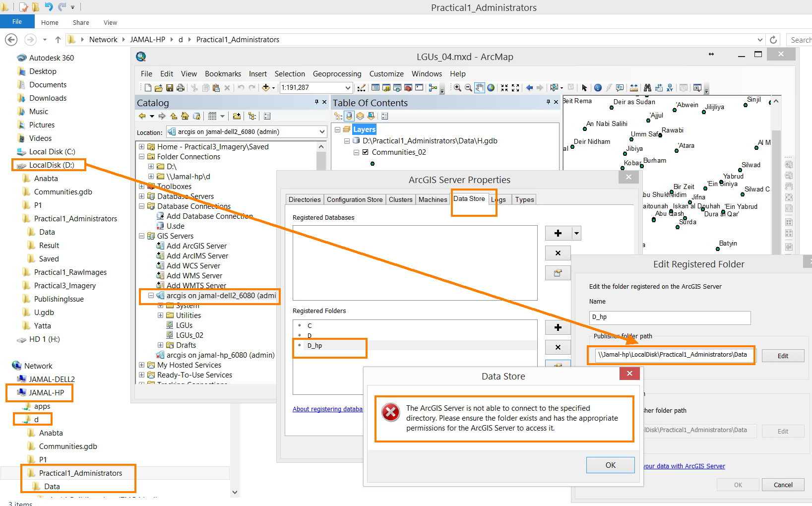812x506 pixels.
Task: Select the Pan hand tool
Action: [480, 88]
